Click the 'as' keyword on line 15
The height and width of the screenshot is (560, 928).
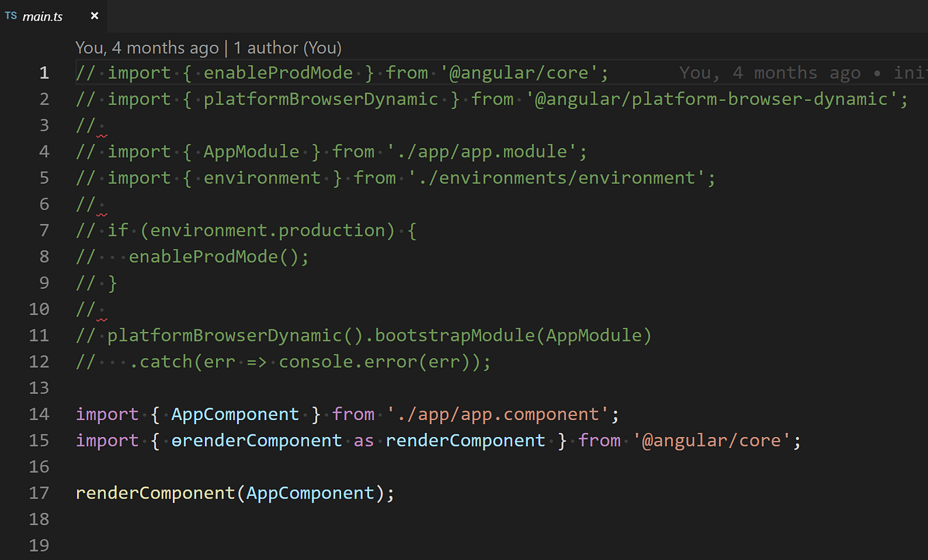click(364, 440)
